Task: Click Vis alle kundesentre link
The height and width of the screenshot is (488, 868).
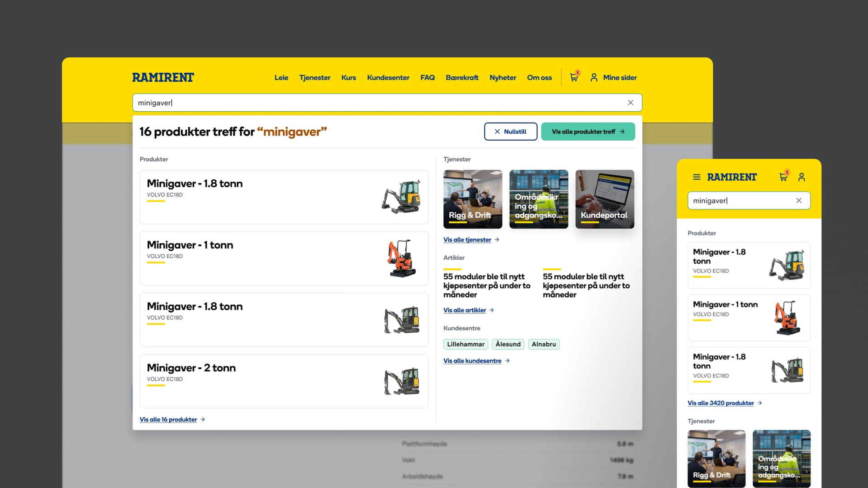Action: (477, 360)
